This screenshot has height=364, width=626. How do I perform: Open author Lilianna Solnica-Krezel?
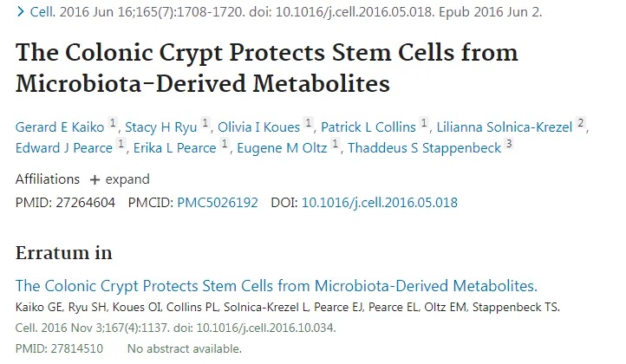pos(505,127)
